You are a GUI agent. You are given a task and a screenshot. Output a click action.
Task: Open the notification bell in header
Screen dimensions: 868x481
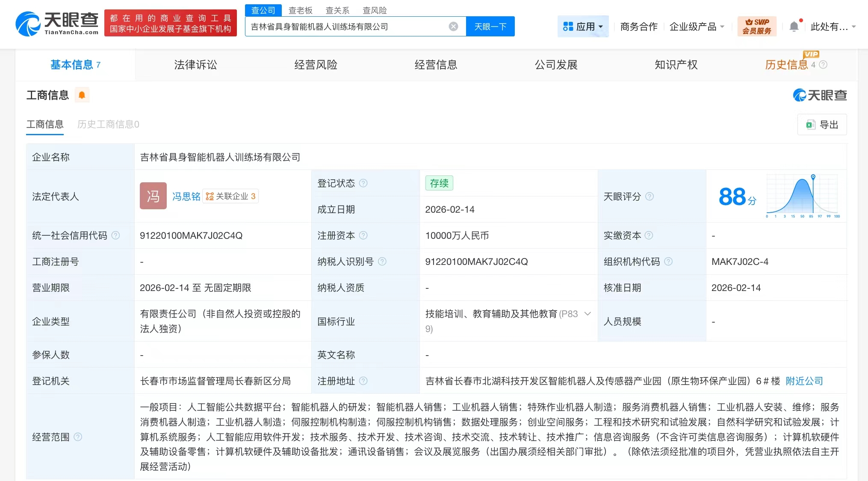[x=794, y=27]
